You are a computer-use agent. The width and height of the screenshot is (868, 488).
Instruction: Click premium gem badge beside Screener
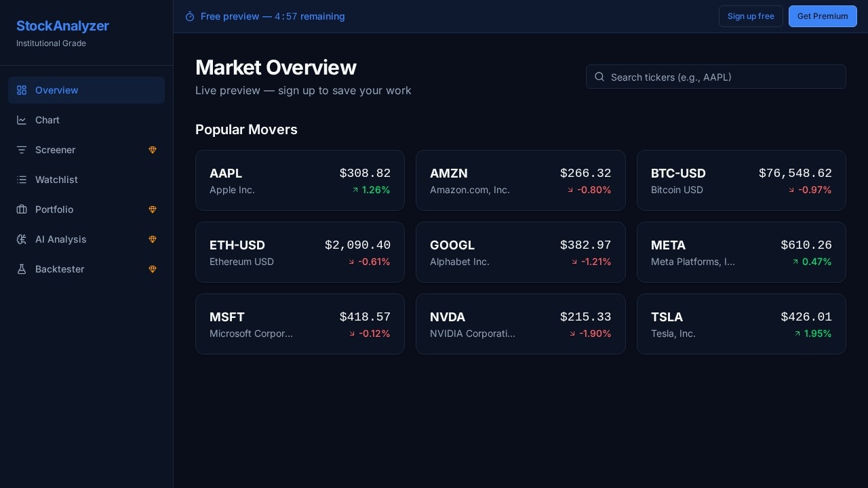pyautogui.click(x=153, y=150)
